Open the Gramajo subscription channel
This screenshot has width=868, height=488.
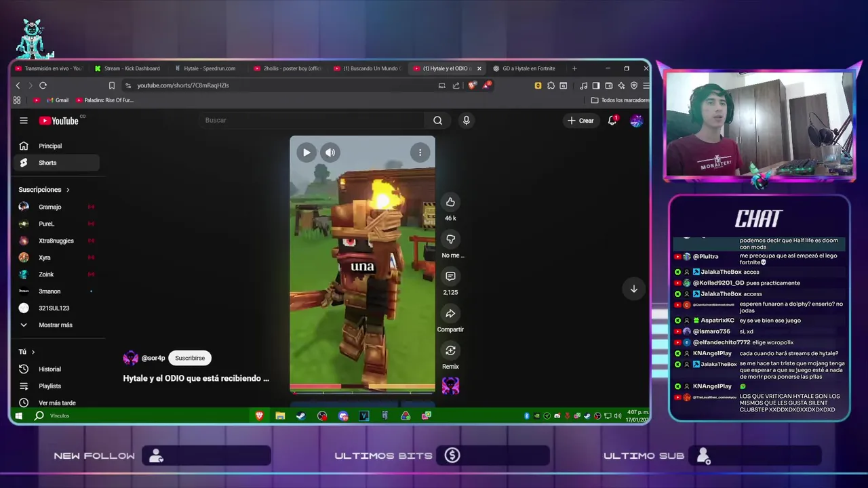56,207
